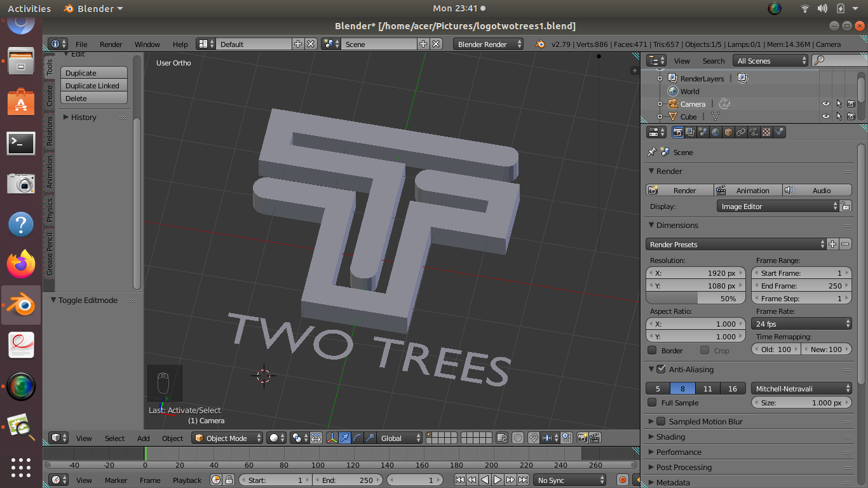Open the Render Layers properties tab
868x488 pixels.
(691, 132)
